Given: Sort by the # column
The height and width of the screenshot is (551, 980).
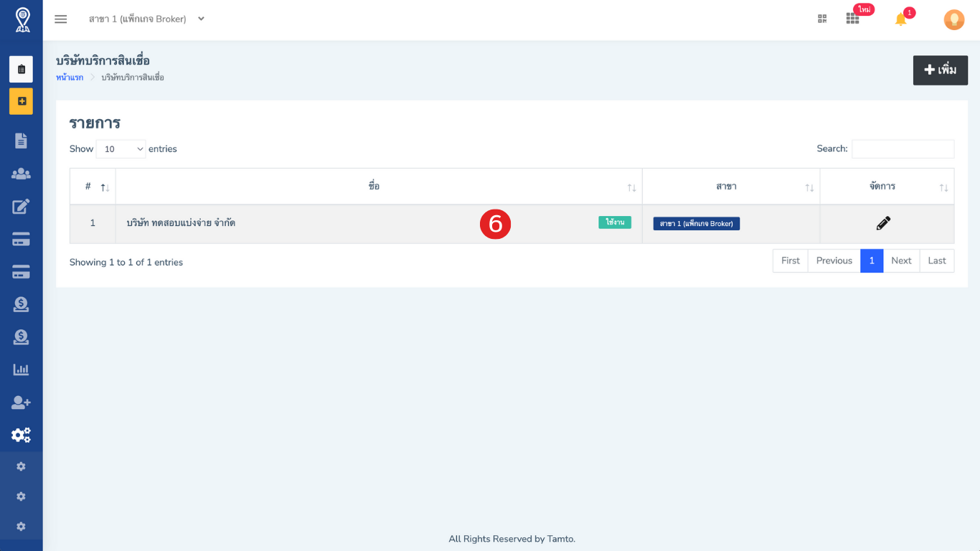Looking at the screenshot, I should 93,187.
